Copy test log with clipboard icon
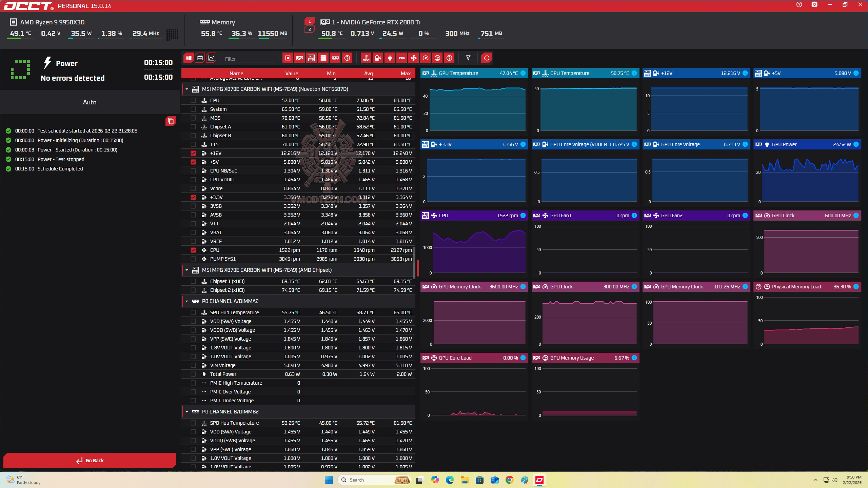The image size is (868, 488). (x=171, y=121)
